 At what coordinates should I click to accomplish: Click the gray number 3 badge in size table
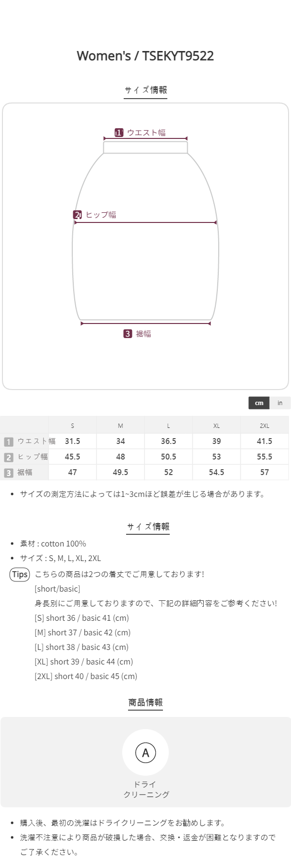pyautogui.click(x=8, y=473)
